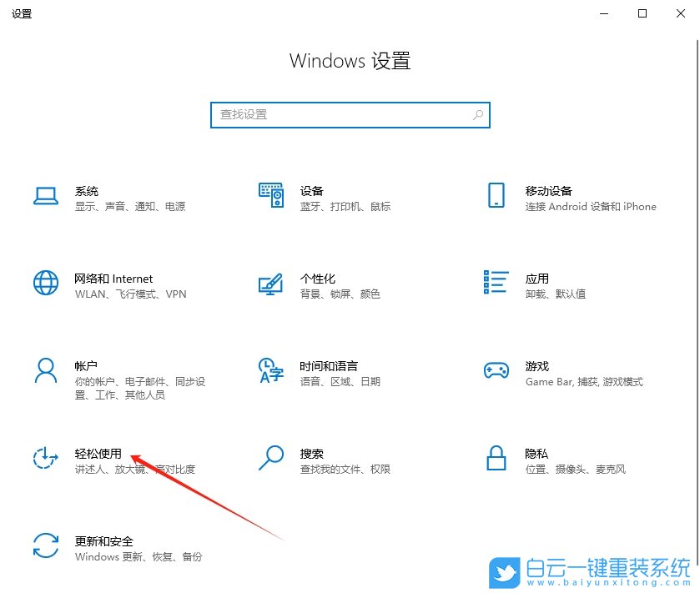This screenshot has width=700, height=593.
Task: Click the 更新和安全 refresh arrows icon
Action: [46, 547]
